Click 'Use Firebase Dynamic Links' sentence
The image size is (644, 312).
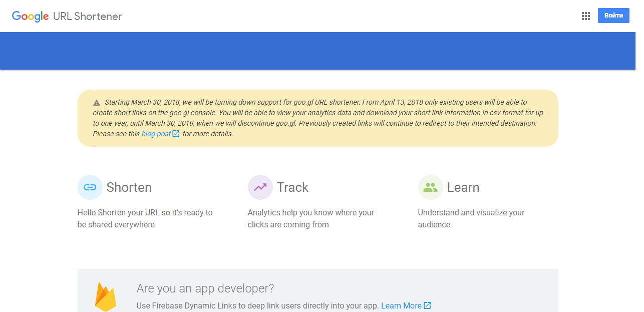click(x=257, y=305)
